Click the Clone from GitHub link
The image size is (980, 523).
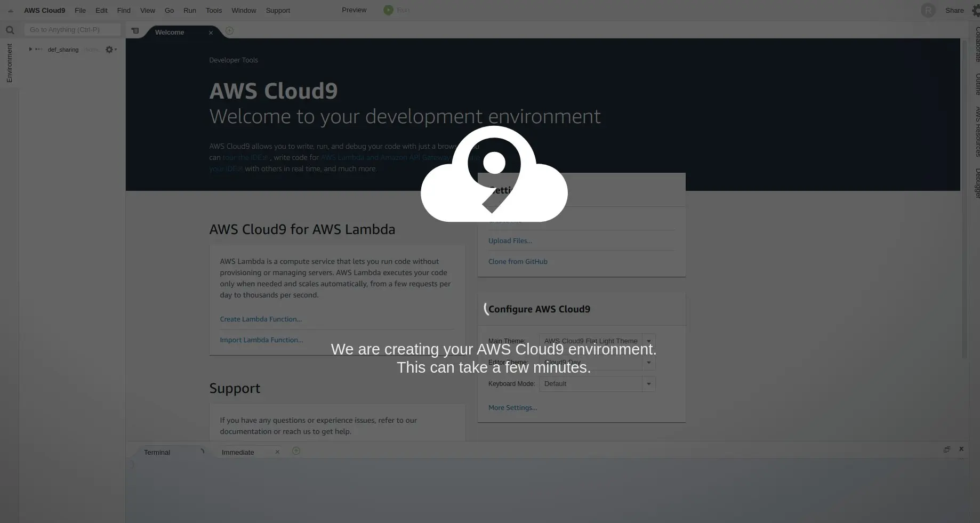pyautogui.click(x=518, y=261)
